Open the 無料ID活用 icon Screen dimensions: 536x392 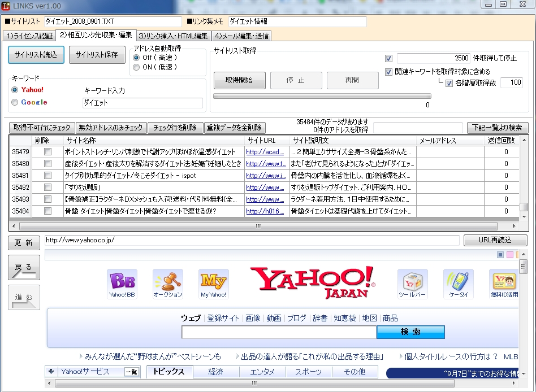click(x=504, y=284)
